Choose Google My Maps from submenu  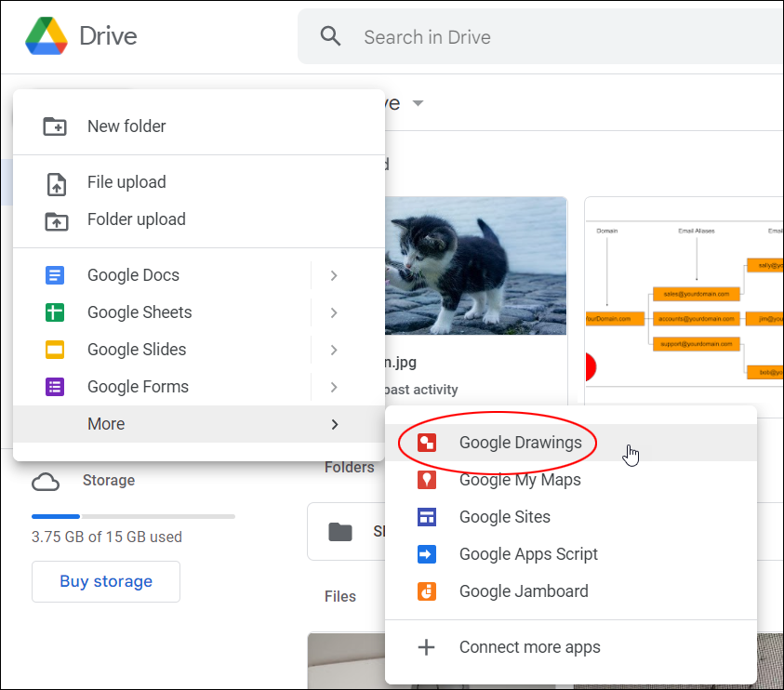(x=571, y=480)
